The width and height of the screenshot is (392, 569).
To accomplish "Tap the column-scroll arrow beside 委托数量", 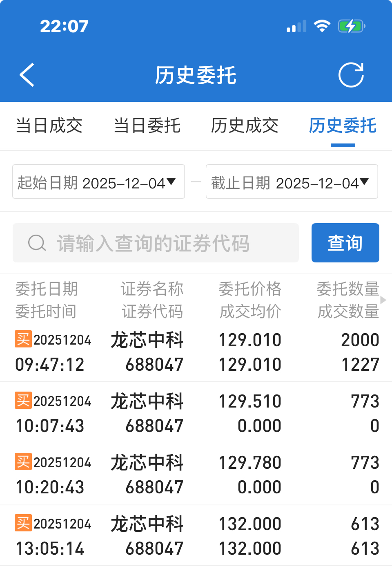I will (x=383, y=300).
